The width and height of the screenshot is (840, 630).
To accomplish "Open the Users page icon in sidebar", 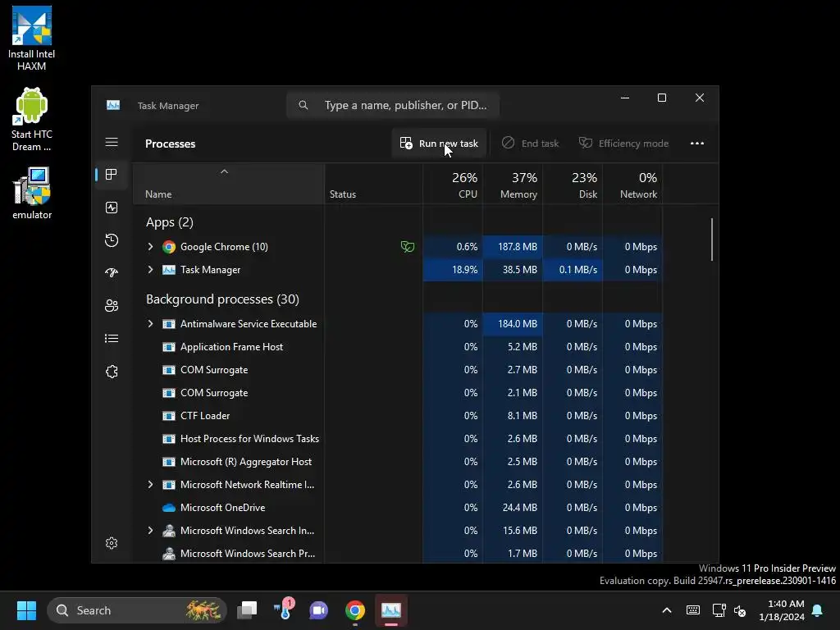I will pyautogui.click(x=112, y=305).
